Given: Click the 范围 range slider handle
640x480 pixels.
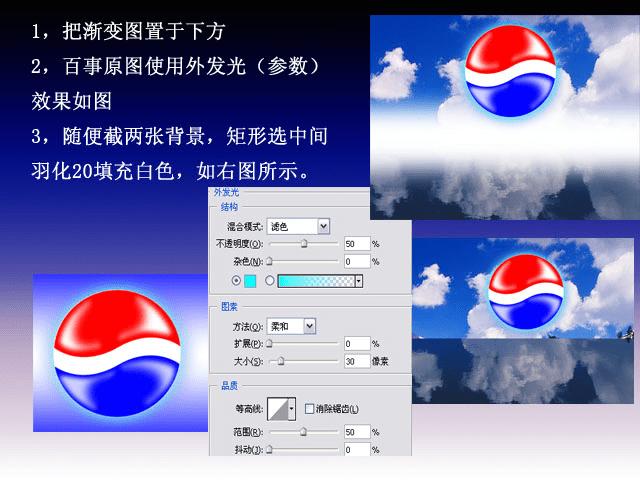Looking at the screenshot, I should (303, 431).
